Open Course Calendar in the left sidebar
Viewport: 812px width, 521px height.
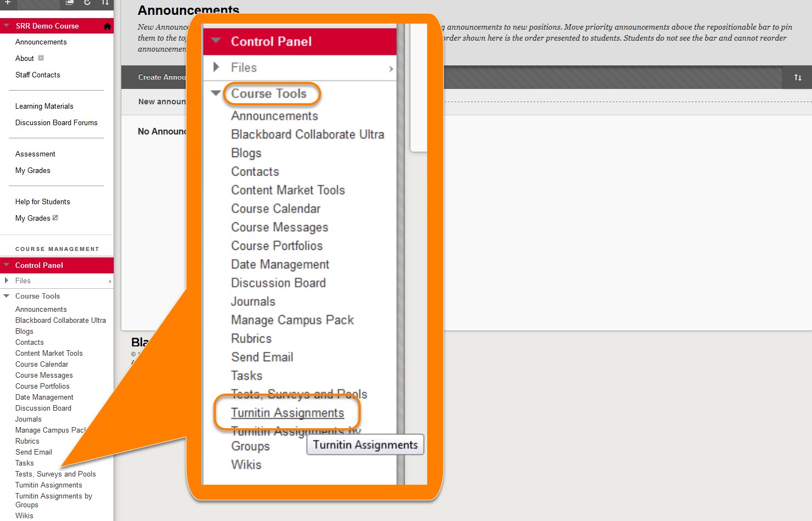click(42, 365)
